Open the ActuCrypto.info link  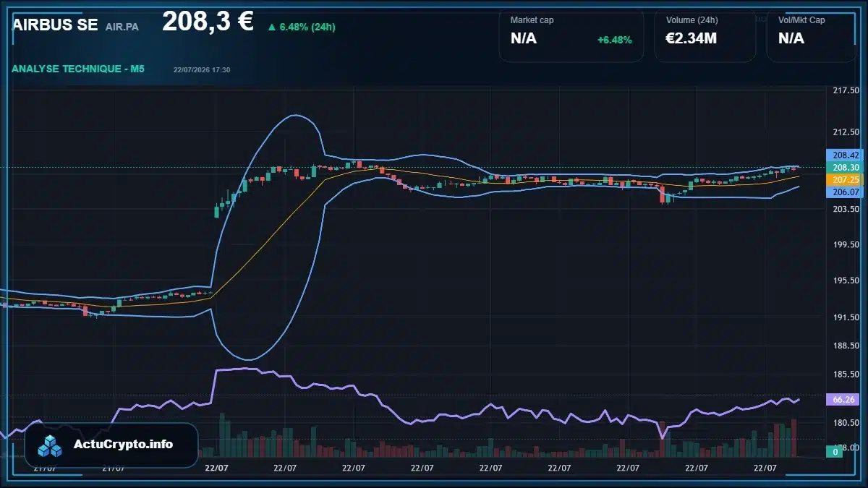point(124,445)
